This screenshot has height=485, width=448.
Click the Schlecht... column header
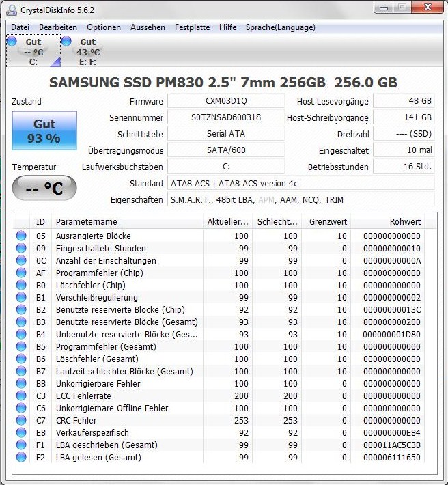click(x=277, y=221)
